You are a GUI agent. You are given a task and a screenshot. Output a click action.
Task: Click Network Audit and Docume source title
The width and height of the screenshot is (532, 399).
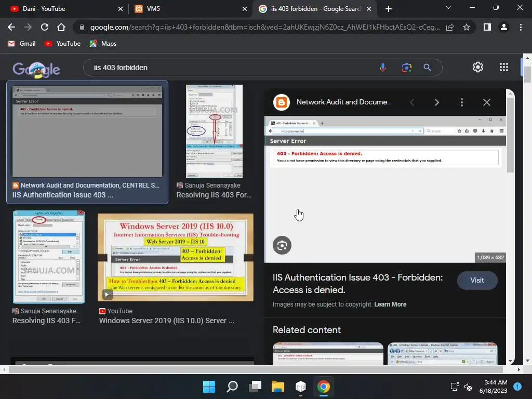[x=343, y=102]
